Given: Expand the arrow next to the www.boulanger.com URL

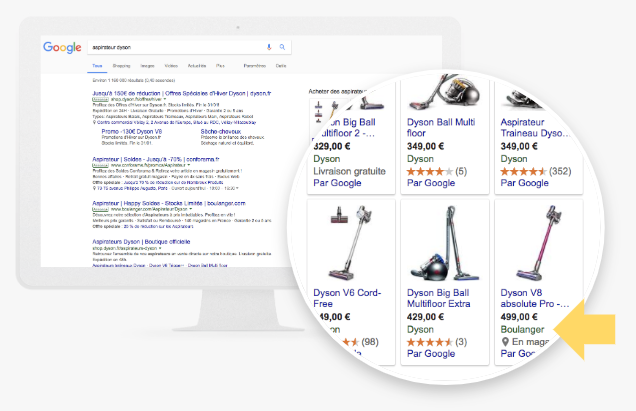Looking at the screenshot, I should (x=191, y=209).
